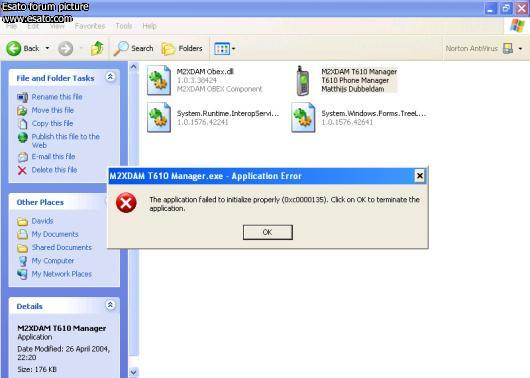Select the System.Windows.Forms.TreeL file icon
530x378 pixels.
(x=303, y=117)
